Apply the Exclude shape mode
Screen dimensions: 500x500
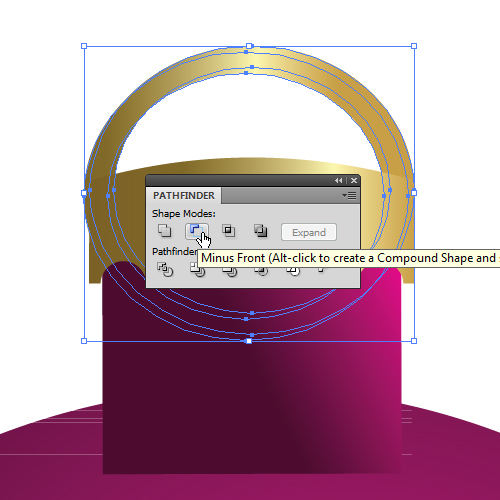click(x=261, y=231)
